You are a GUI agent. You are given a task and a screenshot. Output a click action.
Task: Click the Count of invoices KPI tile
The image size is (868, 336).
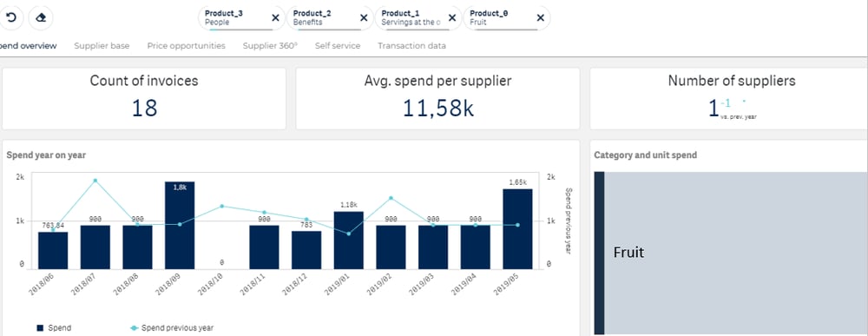[x=144, y=98]
